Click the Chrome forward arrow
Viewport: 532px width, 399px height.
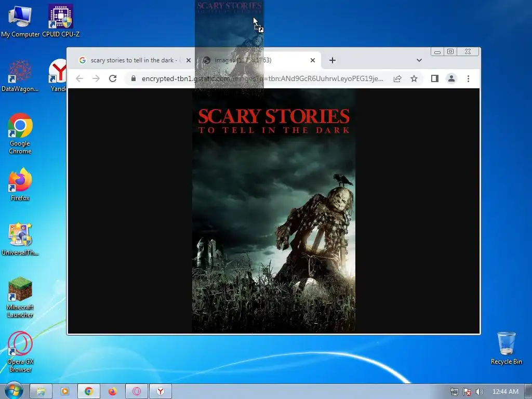[x=96, y=79]
